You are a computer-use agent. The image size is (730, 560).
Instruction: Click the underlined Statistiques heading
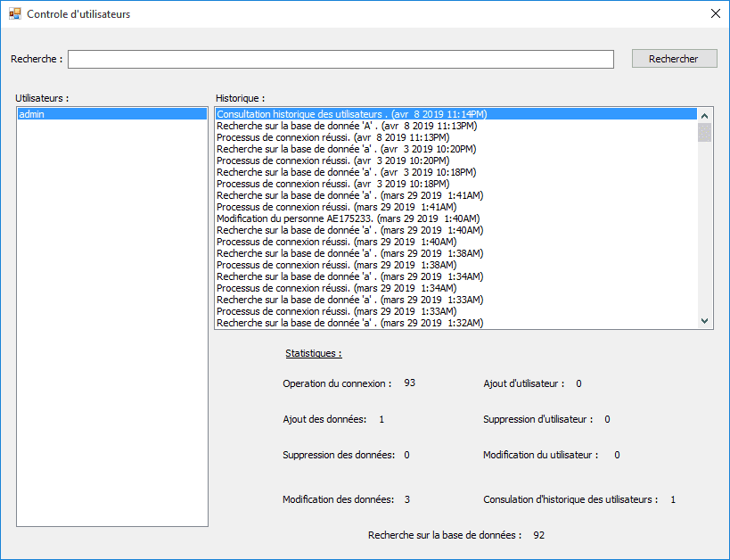click(x=314, y=354)
